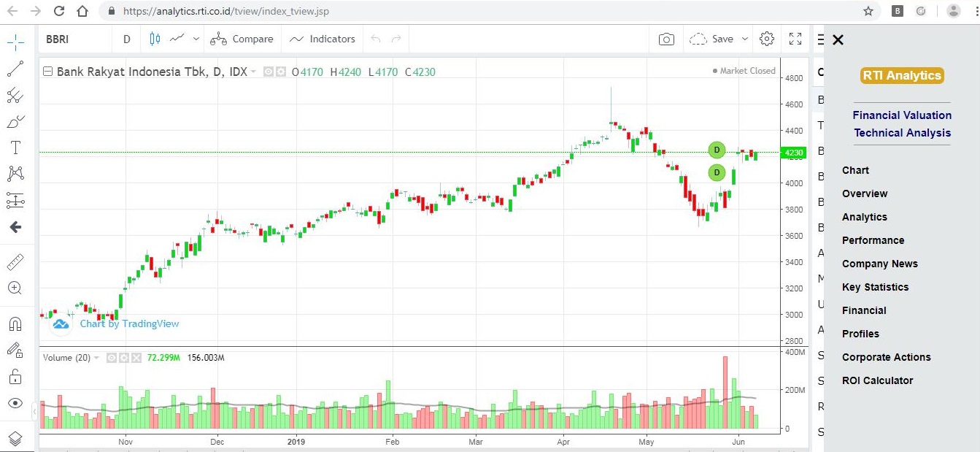Take a chart snapshot with camera icon
980x452 pixels.
click(x=666, y=39)
